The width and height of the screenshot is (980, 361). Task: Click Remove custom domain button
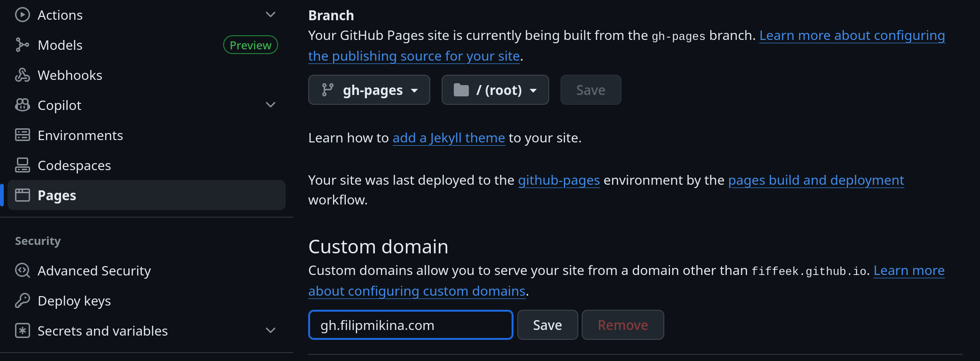[x=622, y=325]
